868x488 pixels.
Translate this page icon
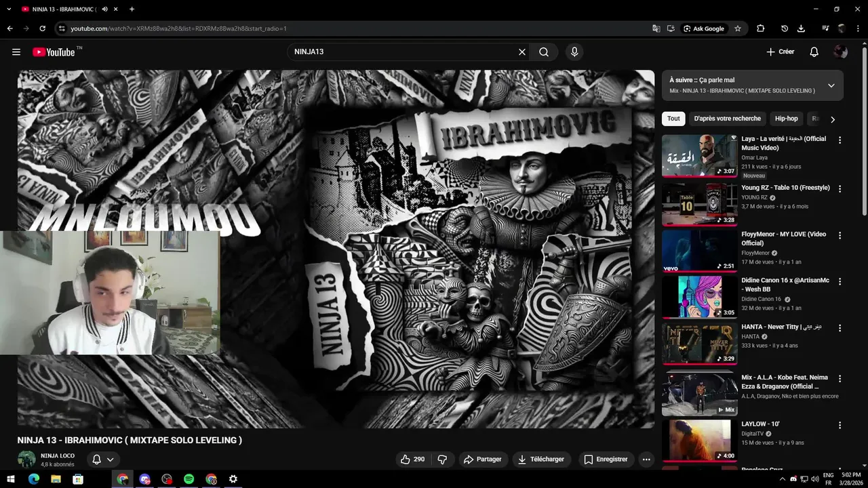pyautogui.click(x=656, y=28)
